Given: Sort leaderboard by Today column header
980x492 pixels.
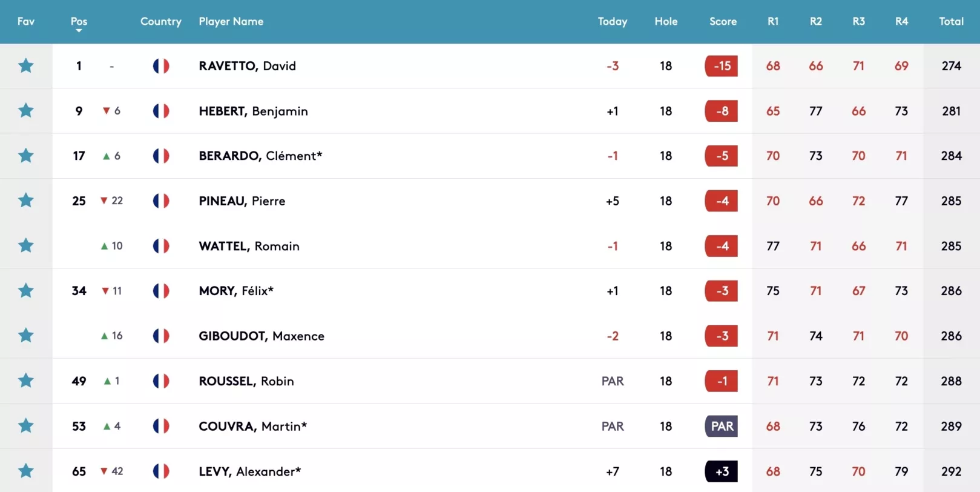Looking at the screenshot, I should (613, 21).
